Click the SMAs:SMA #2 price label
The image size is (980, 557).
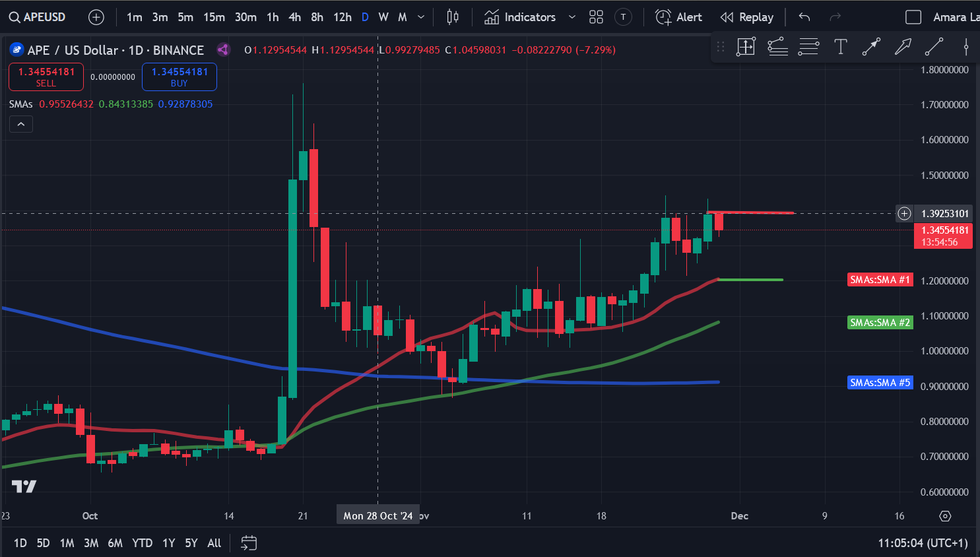(880, 323)
